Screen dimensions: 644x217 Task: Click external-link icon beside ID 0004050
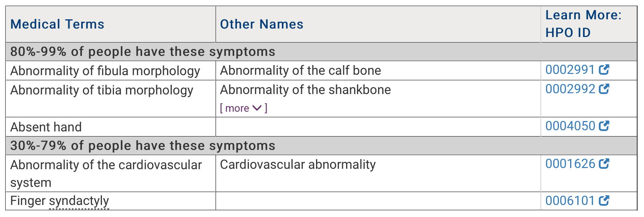pyautogui.click(x=604, y=126)
